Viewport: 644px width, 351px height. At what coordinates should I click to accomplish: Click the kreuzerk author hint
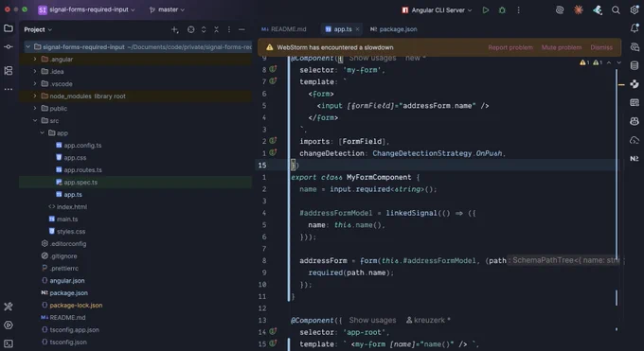point(428,320)
